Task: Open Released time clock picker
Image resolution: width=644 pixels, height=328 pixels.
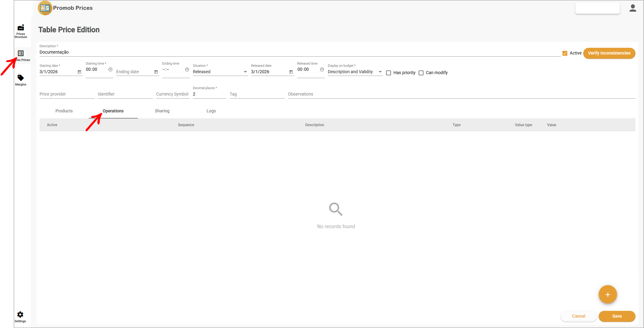Action: tap(322, 70)
